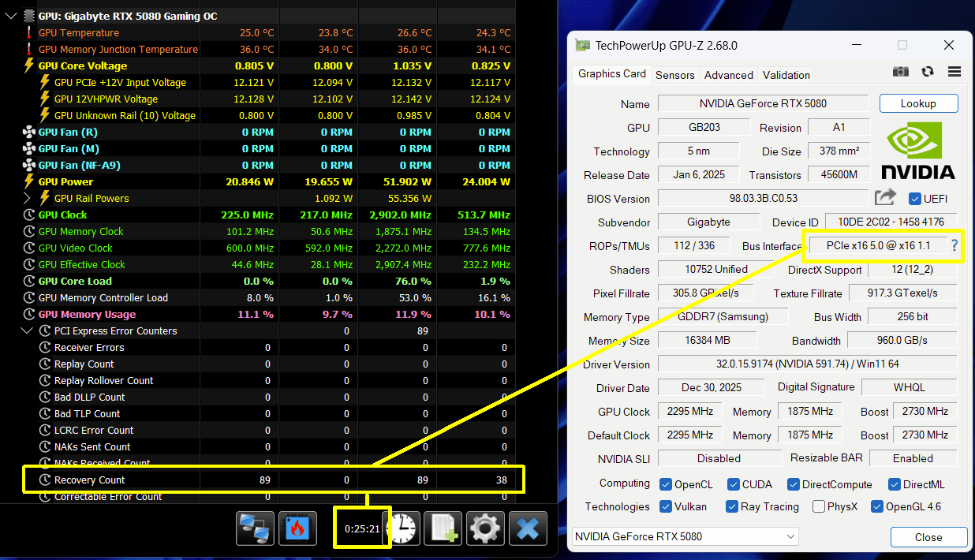Click the Device ID value 10DE 2C02

tap(891, 222)
